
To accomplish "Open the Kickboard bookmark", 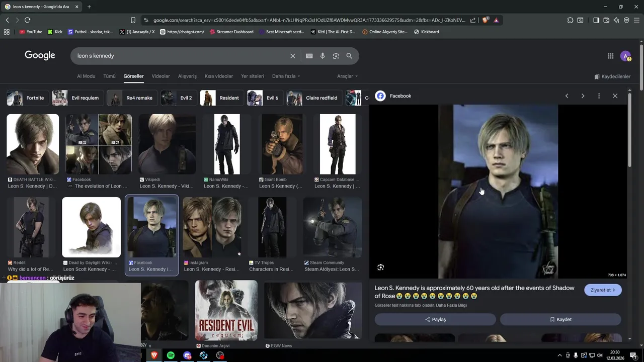I will pyautogui.click(x=426, y=32).
